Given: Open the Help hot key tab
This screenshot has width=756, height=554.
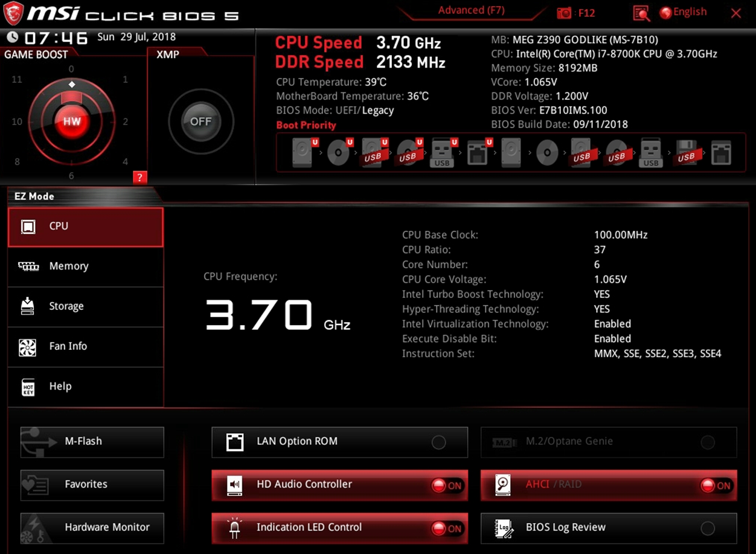Looking at the screenshot, I should (x=86, y=386).
